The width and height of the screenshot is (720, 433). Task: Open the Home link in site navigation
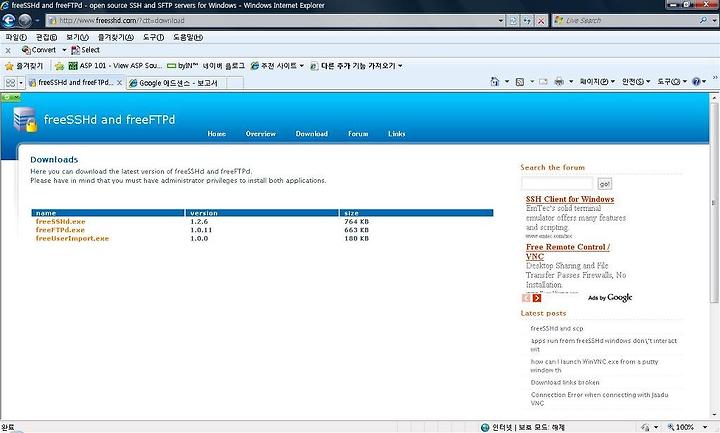point(216,134)
